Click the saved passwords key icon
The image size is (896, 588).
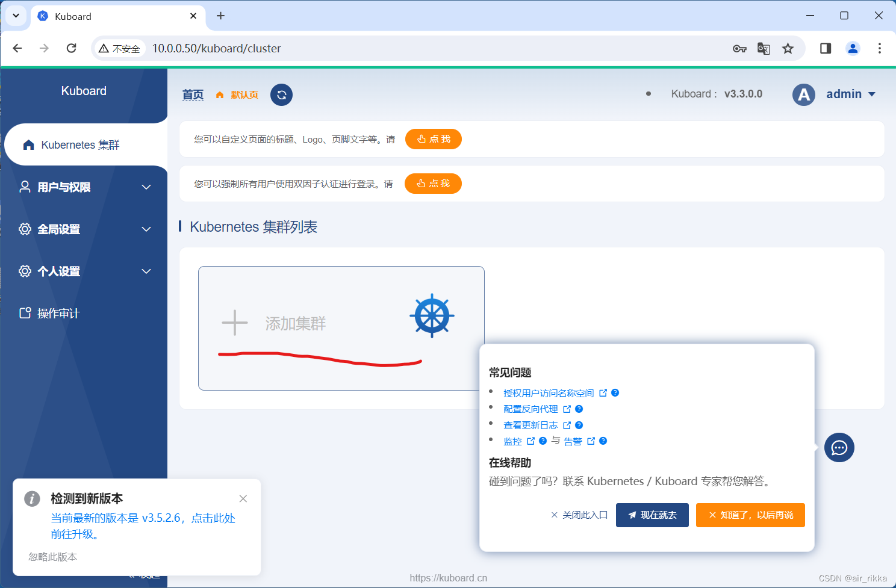pos(739,49)
